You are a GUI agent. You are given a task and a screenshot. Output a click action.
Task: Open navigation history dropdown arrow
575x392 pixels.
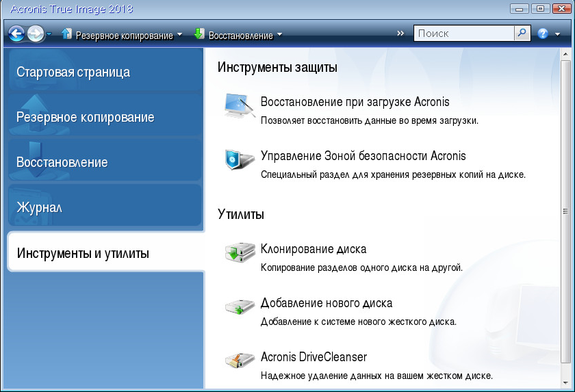(49, 34)
